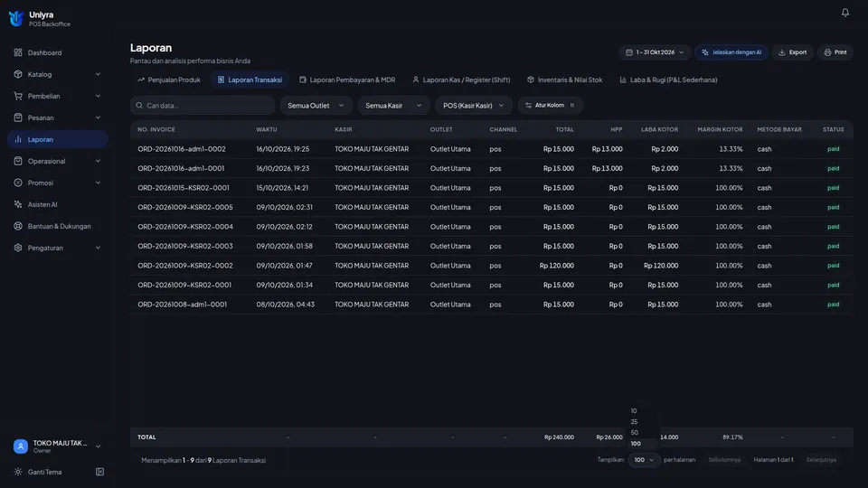The height and width of the screenshot is (488, 868).
Task: Switch to Laporan Kas / Register (Shift) tab
Action: [461, 80]
